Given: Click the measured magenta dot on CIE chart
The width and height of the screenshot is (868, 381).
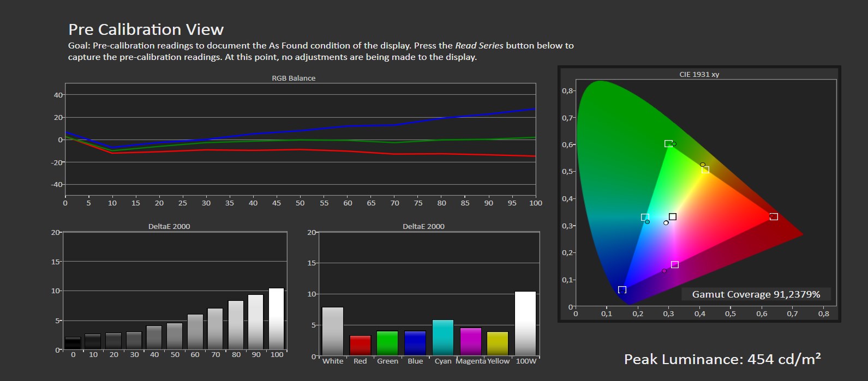Looking at the screenshot, I should [x=664, y=271].
